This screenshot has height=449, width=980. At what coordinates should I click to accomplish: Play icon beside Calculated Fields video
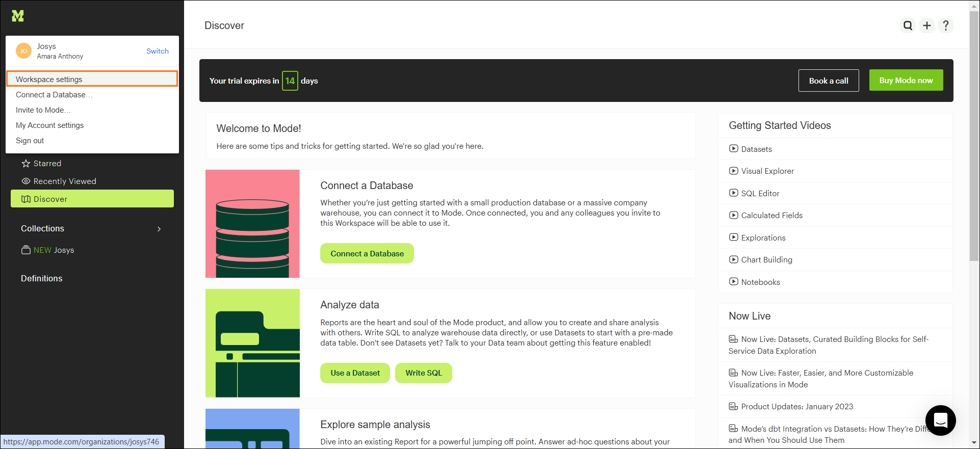(734, 215)
